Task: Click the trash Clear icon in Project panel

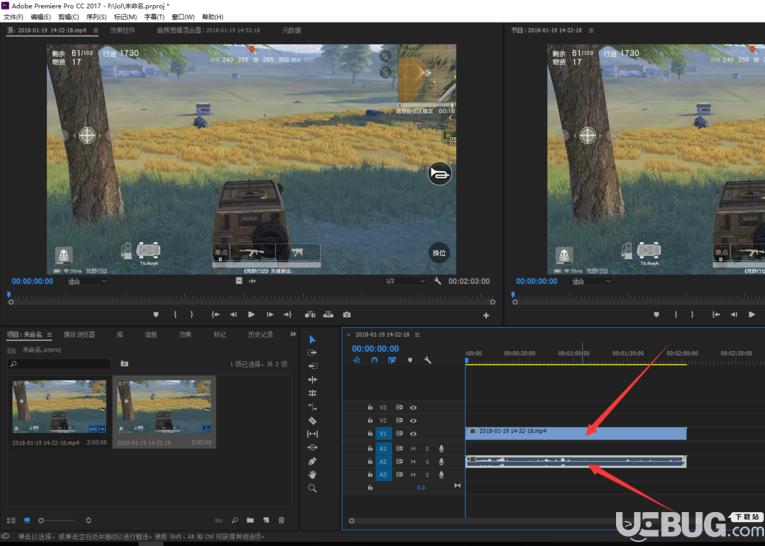Action: (x=282, y=520)
